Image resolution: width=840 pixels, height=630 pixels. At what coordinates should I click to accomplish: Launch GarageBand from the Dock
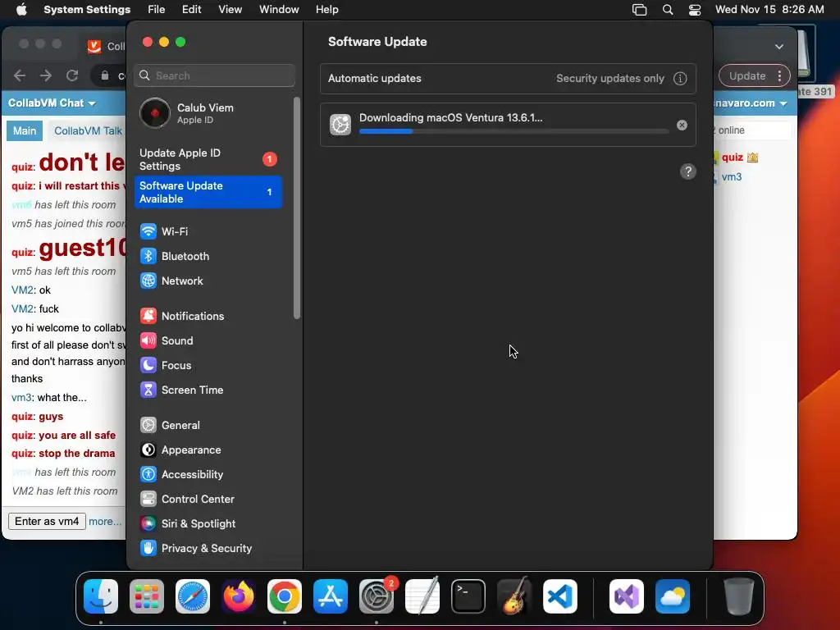(514, 596)
